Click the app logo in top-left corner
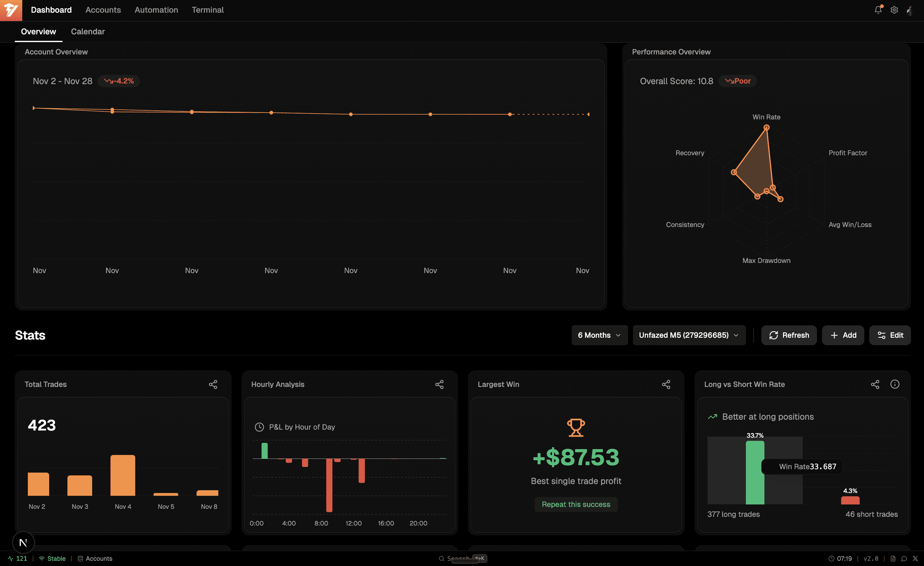Viewport: 924px width, 566px height. pos(11,10)
